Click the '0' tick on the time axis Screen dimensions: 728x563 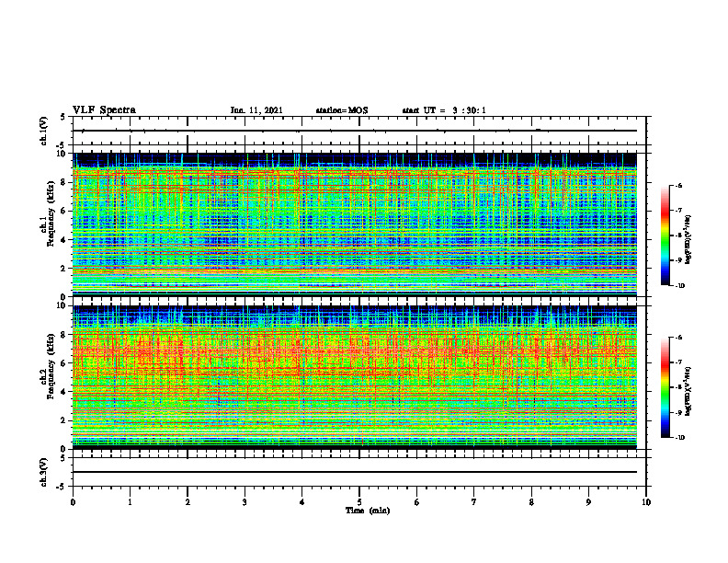[73, 502]
